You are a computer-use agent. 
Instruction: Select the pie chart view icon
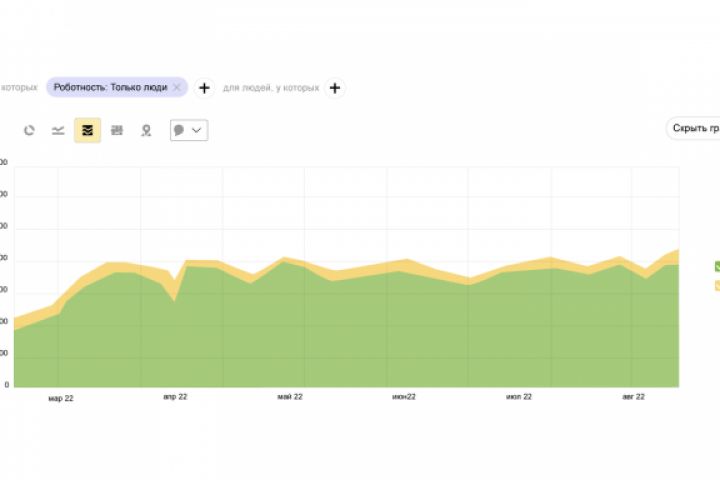point(29,130)
